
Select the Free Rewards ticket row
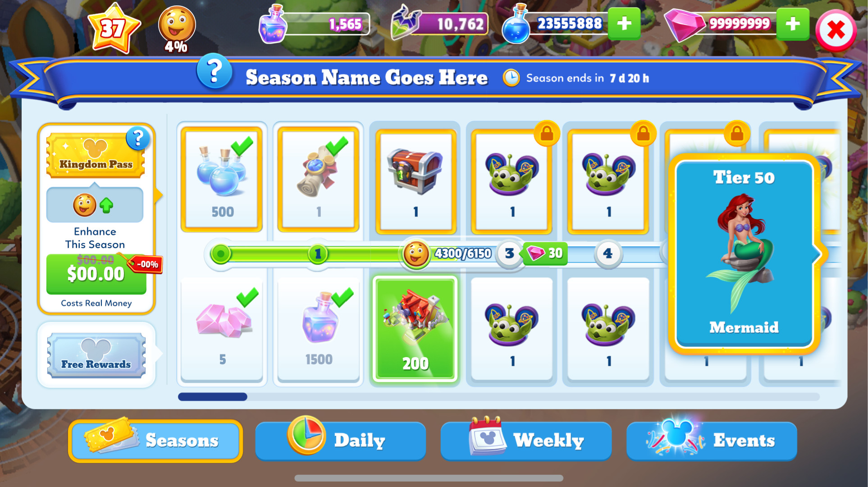pyautogui.click(x=96, y=355)
